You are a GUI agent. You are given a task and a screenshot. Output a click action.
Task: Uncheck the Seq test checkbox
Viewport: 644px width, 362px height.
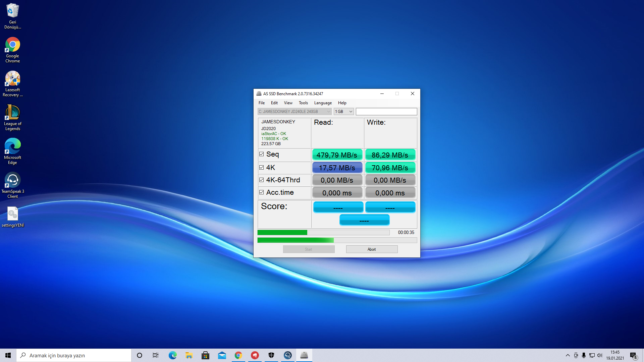coord(261,154)
